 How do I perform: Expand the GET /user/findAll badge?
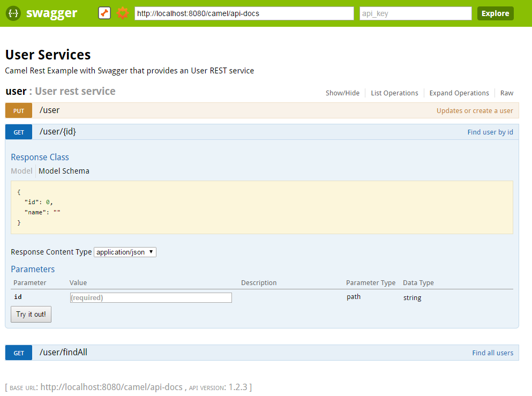coord(19,353)
